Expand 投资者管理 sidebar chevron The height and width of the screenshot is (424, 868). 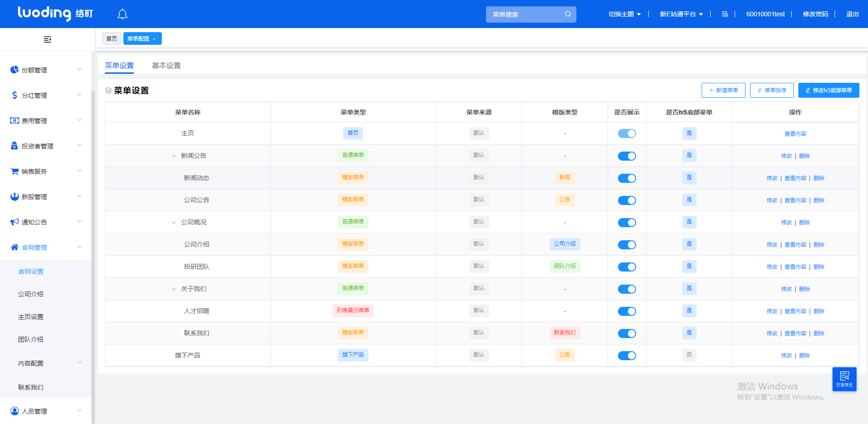tap(80, 145)
